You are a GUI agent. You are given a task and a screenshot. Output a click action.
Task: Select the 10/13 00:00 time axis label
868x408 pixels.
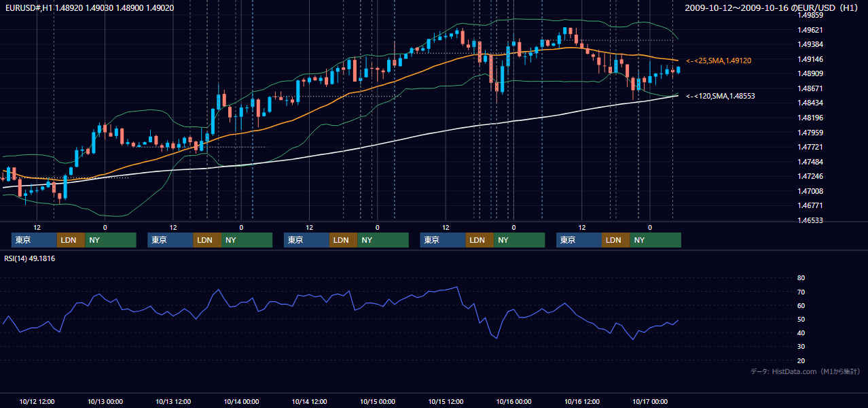tap(105, 401)
